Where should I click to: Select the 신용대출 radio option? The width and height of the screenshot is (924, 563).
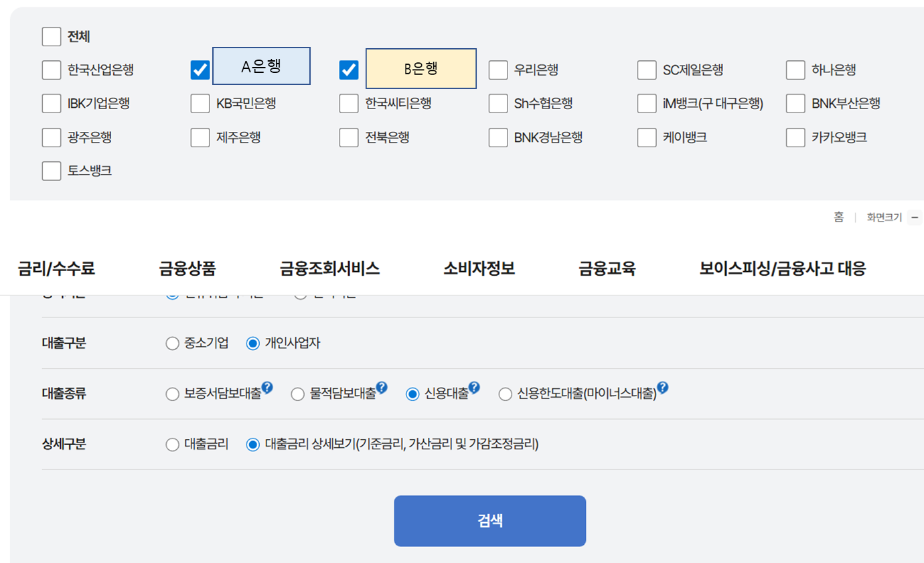point(412,394)
